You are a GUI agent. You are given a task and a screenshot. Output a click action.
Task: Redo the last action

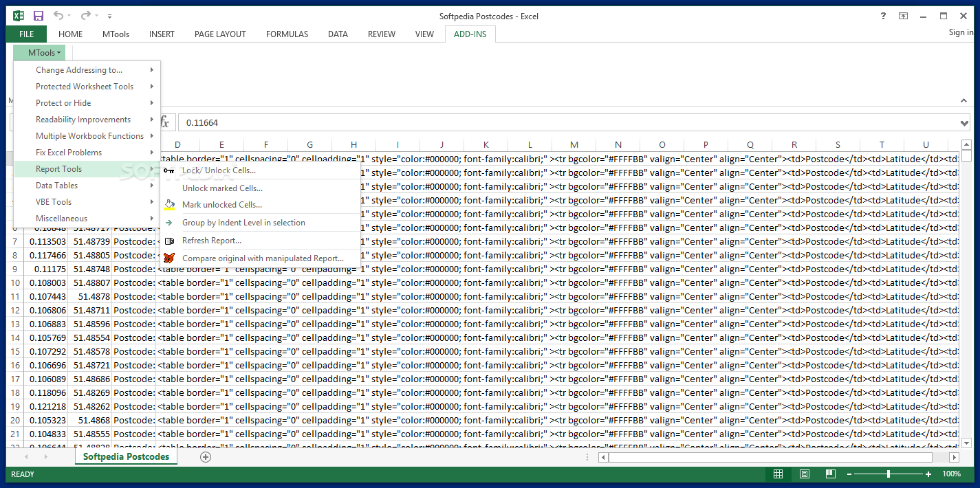point(86,16)
